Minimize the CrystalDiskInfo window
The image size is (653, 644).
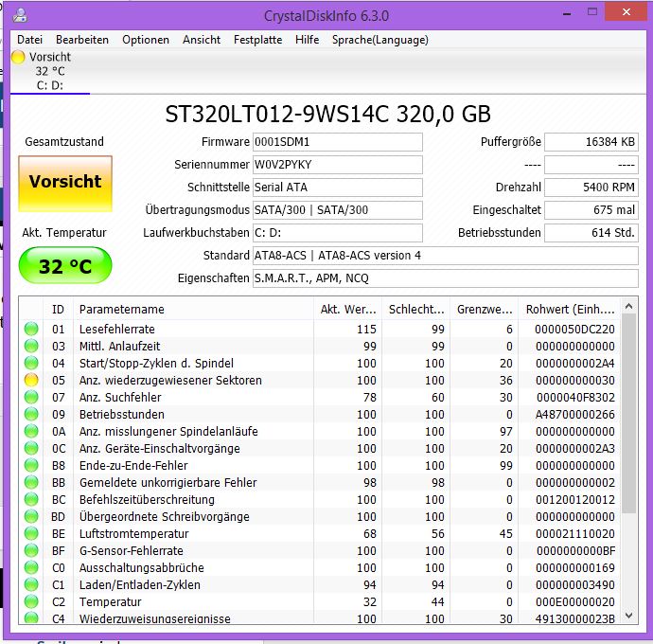(x=567, y=13)
